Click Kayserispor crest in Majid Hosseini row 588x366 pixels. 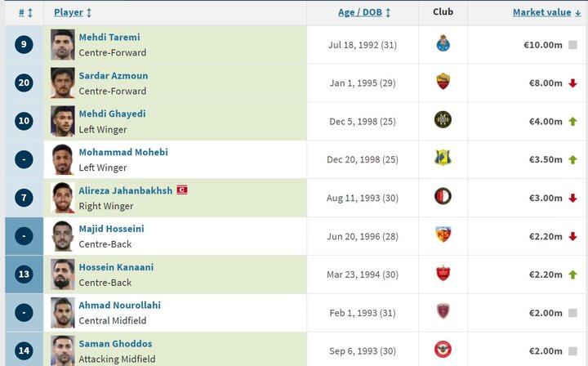443,235
